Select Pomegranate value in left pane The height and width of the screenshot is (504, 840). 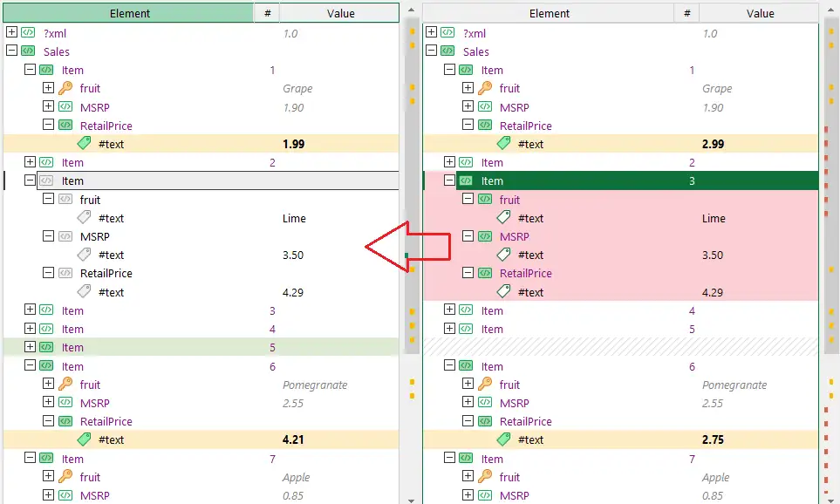pyautogui.click(x=315, y=385)
